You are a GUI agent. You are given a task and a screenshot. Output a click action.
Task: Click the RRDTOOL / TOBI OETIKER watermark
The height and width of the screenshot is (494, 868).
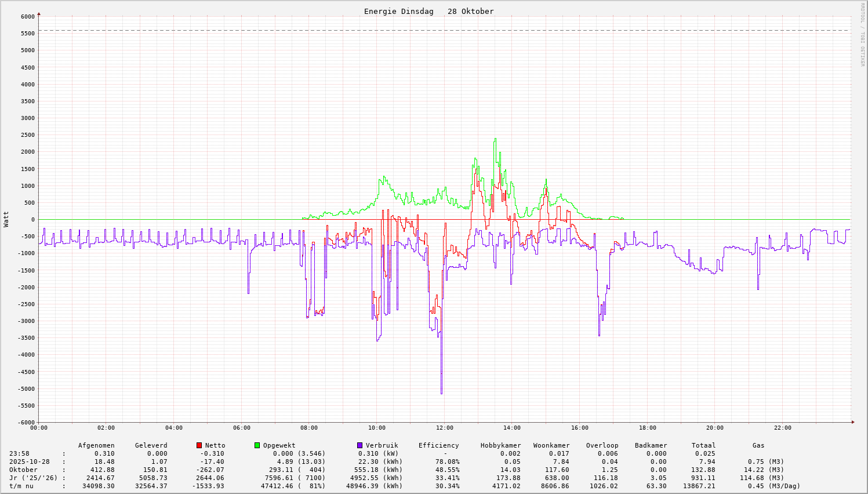pyautogui.click(x=862, y=34)
